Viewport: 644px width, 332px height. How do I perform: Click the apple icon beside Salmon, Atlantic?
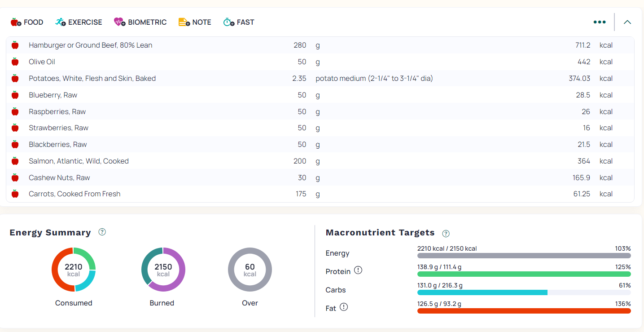point(15,161)
